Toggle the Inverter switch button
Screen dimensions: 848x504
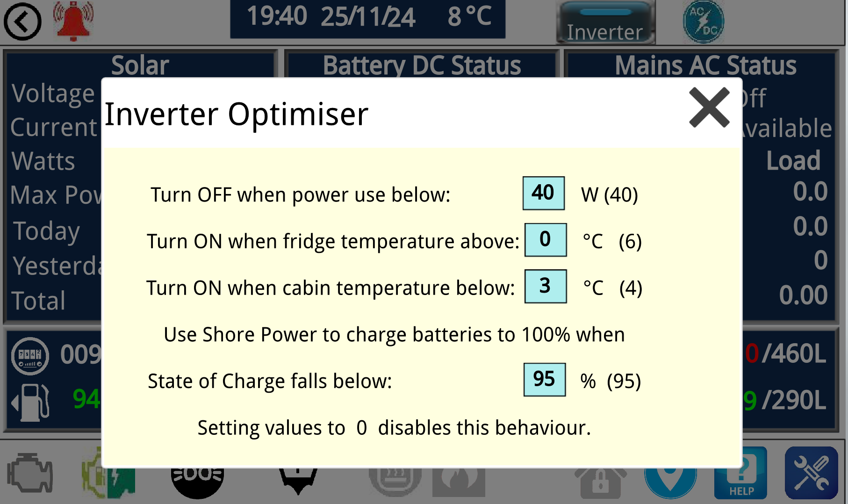coord(605,22)
